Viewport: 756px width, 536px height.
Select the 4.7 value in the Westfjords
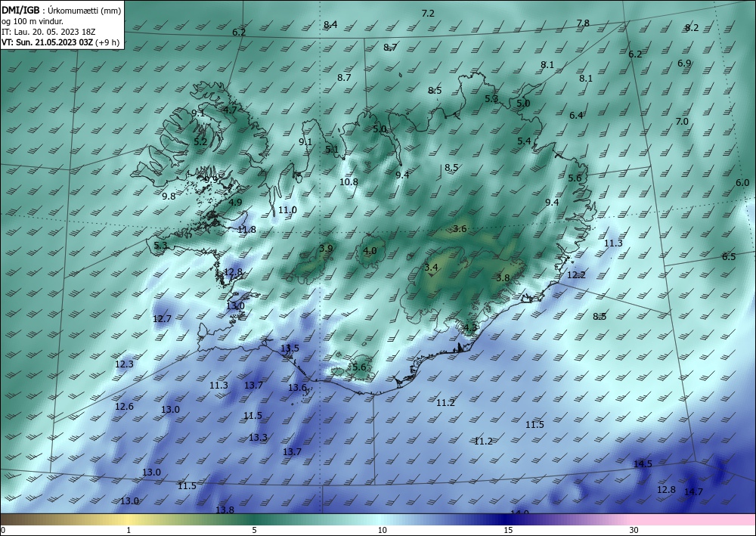tap(230, 110)
